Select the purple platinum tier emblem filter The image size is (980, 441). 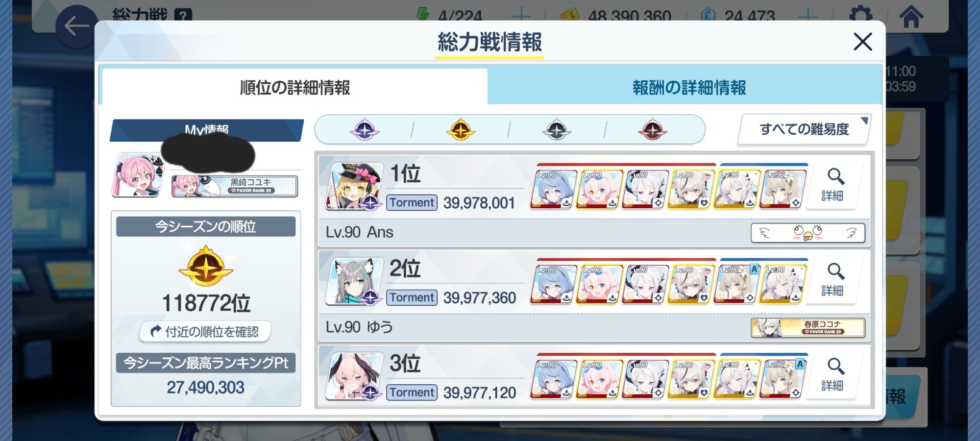[x=365, y=130]
